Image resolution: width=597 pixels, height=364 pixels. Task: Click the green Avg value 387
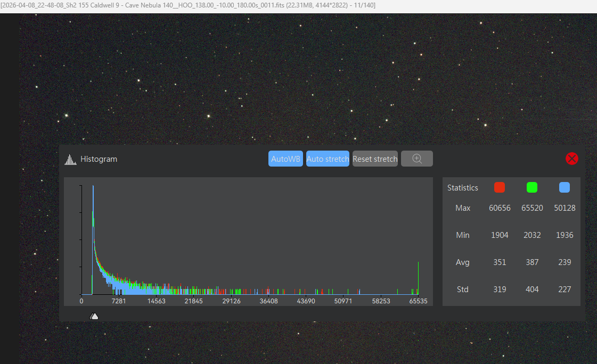tap(532, 262)
